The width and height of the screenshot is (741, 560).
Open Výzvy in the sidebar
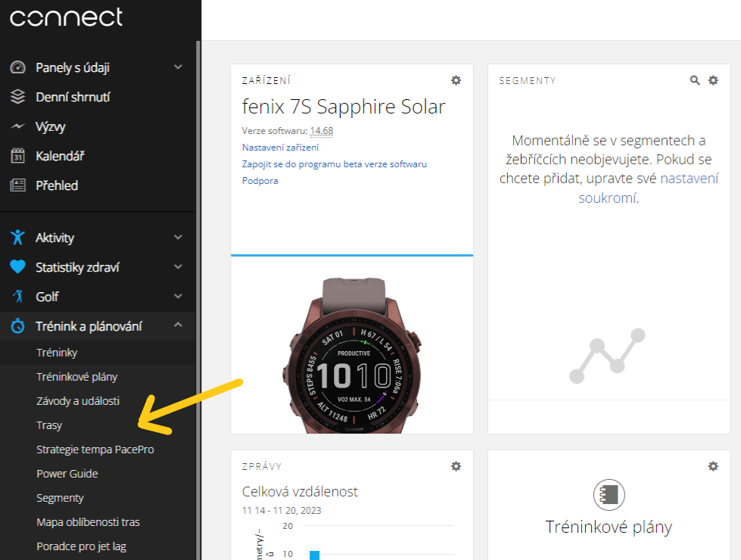pyautogui.click(x=51, y=126)
